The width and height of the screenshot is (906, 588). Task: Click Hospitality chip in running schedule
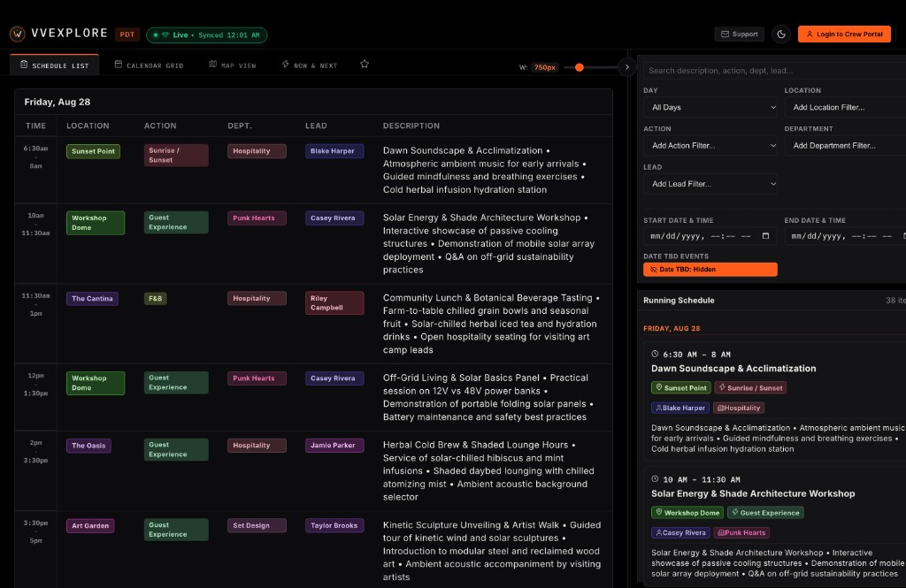(x=739, y=408)
